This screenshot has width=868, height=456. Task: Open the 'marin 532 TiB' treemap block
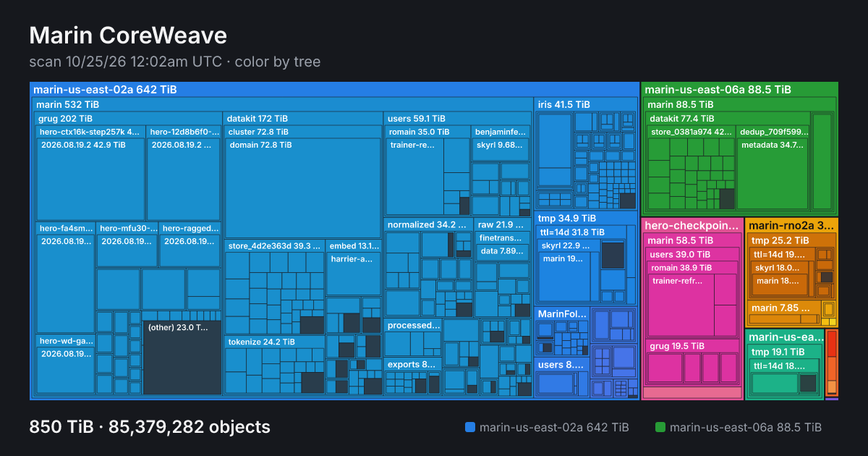coord(283,104)
